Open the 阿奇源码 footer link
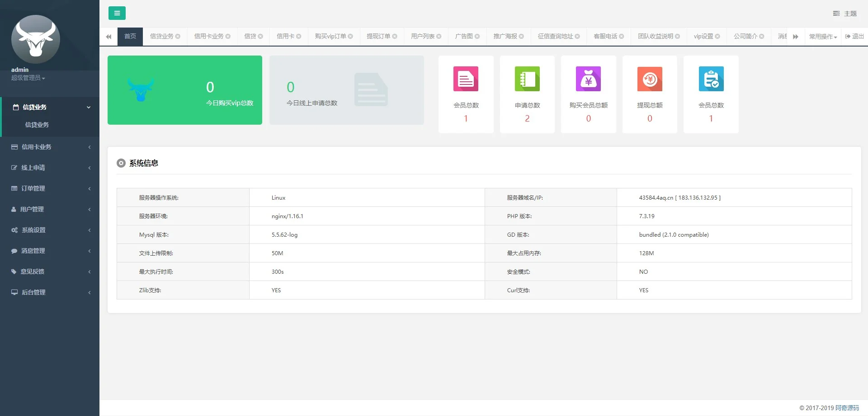The width and height of the screenshot is (868, 416). [x=847, y=408]
